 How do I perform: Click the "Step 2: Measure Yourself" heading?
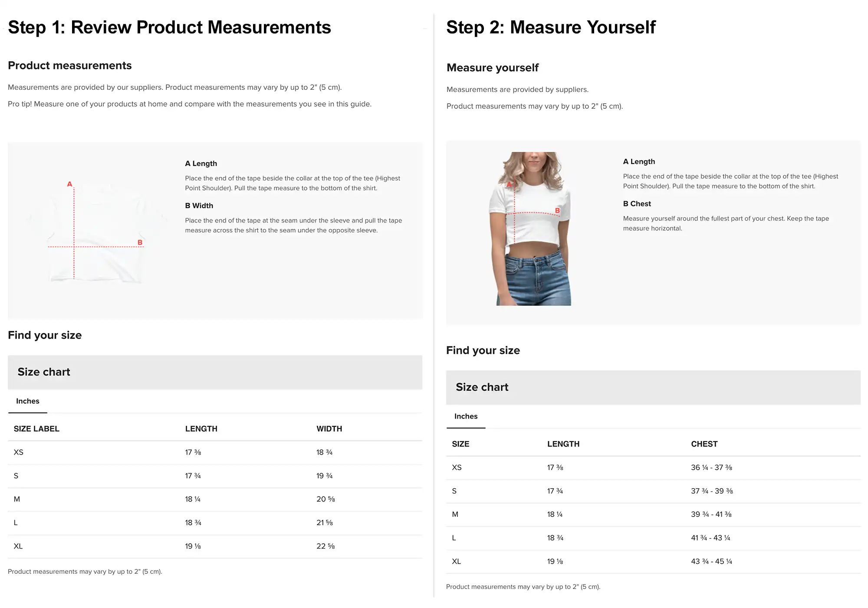pyautogui.click(x=551, y=27)
